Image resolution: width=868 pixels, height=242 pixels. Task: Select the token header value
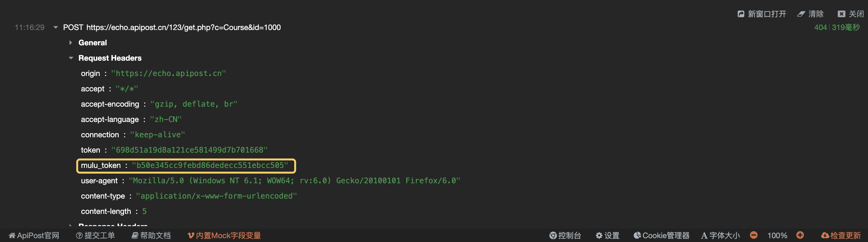(189, 150)
